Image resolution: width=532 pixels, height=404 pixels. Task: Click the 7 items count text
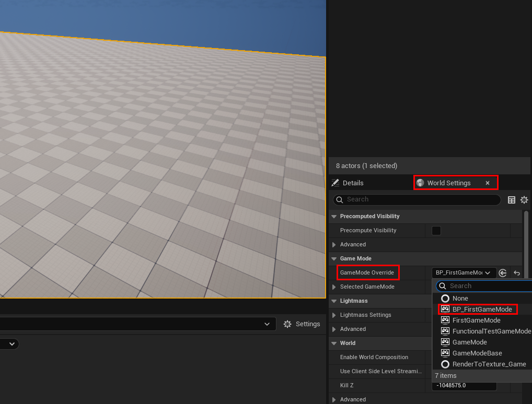click(x=445, y=376)
